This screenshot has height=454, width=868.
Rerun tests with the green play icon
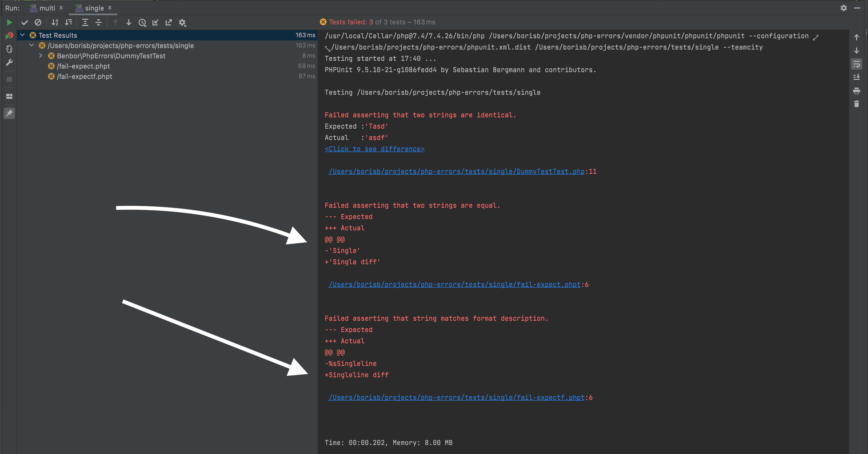tap(10, 22)
